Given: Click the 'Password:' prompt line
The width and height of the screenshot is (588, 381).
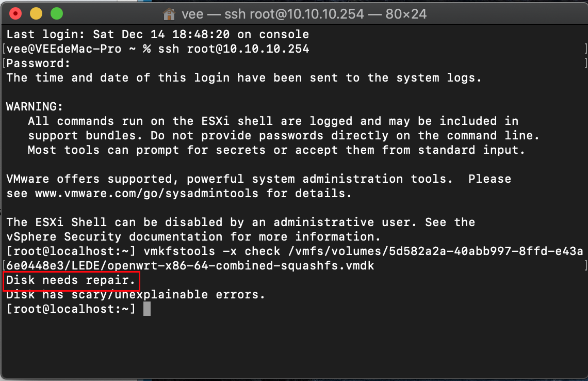Looking at the screenshot, I should coord(38,63).
